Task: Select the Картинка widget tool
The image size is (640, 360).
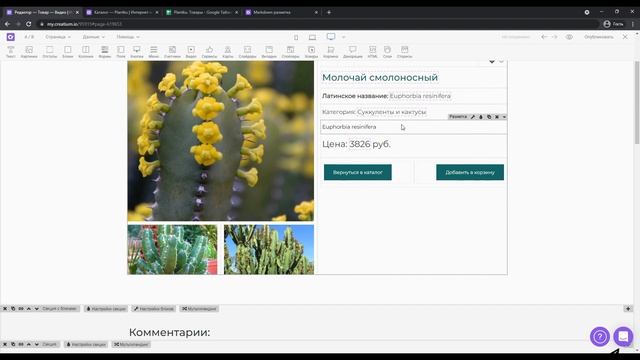Action: (29, 52)
